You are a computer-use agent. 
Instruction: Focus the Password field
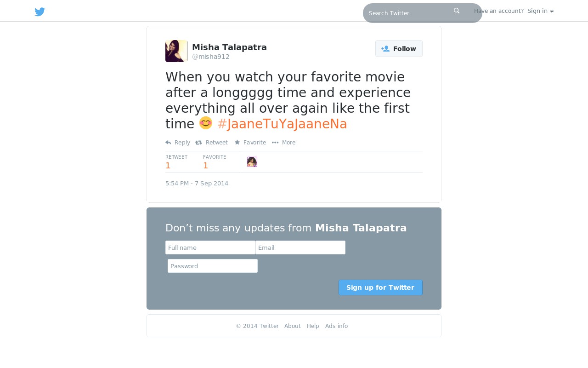click(213, 266)
